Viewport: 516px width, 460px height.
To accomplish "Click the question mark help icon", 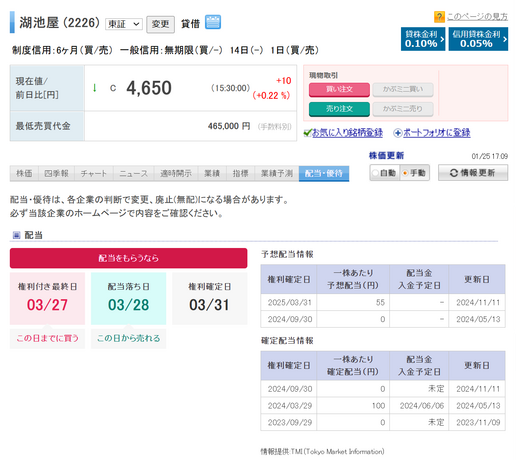I will pos(439,17).
